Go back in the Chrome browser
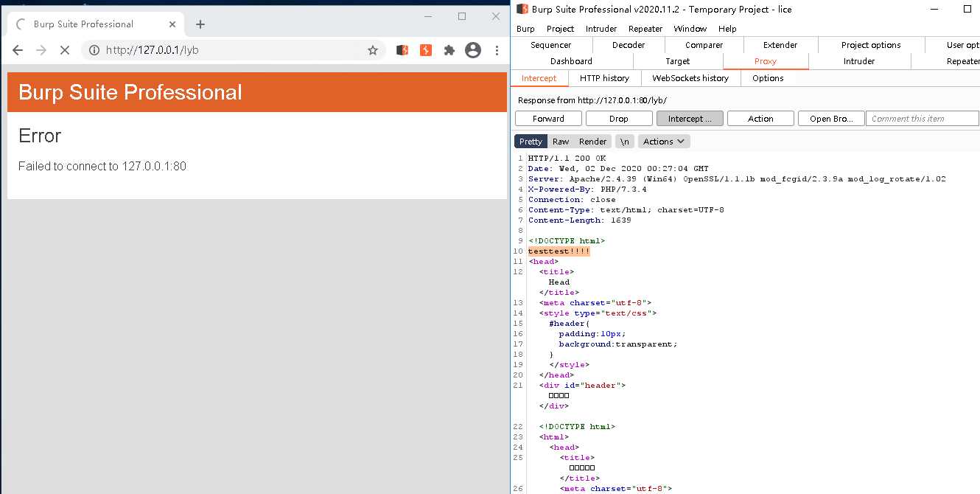980x494 pixels. tap(18, 50)
